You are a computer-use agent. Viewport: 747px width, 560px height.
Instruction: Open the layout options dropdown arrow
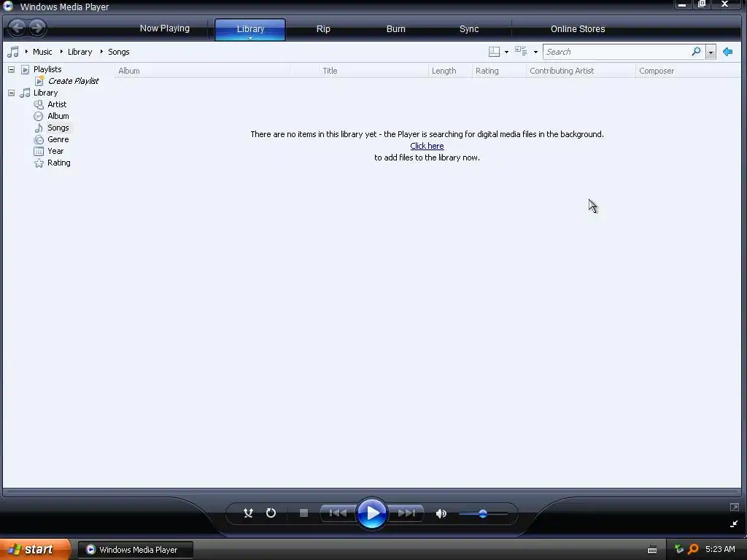point(506,52)
